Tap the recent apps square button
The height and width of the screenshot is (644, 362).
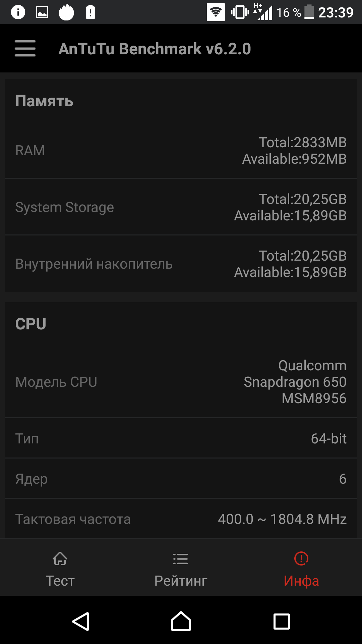[x=282, y=622]
